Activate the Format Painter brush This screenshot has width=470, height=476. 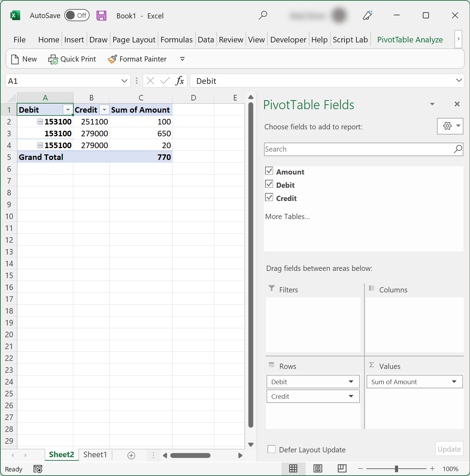tap(137, 59)
